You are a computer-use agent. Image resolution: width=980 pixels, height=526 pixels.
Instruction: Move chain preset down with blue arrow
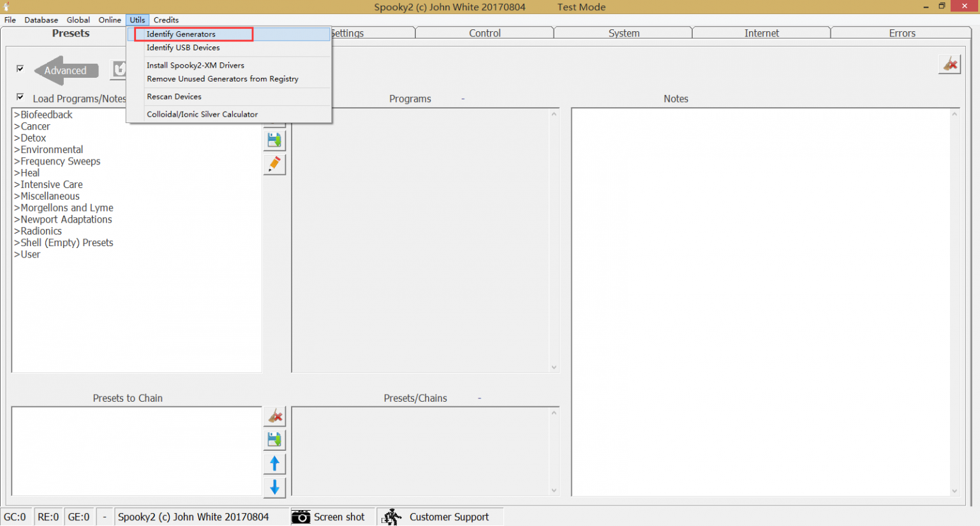click(274, 487)
